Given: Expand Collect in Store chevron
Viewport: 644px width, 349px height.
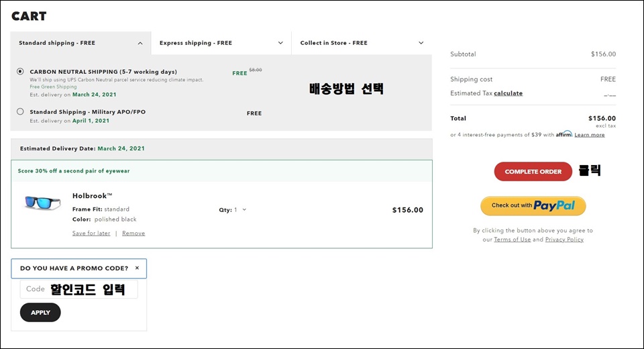Looking at the screenshot, I should pos(421,43).
